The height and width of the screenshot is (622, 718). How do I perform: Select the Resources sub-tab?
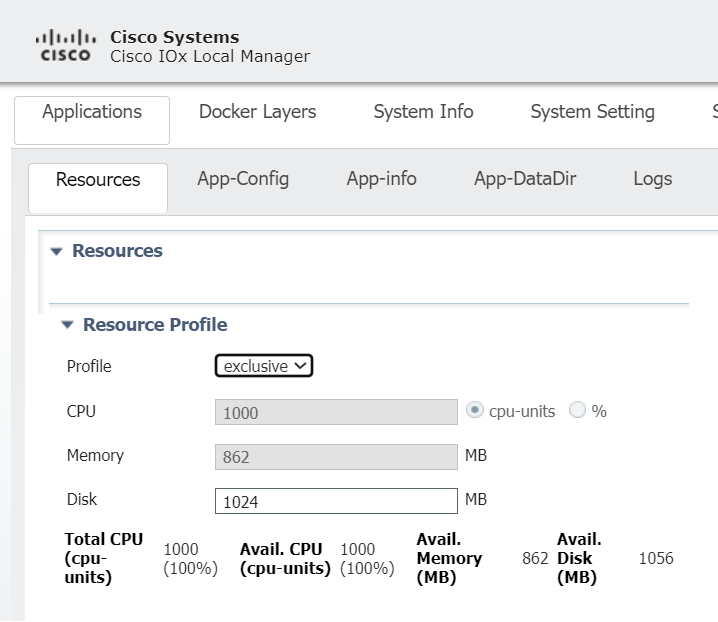98,188
